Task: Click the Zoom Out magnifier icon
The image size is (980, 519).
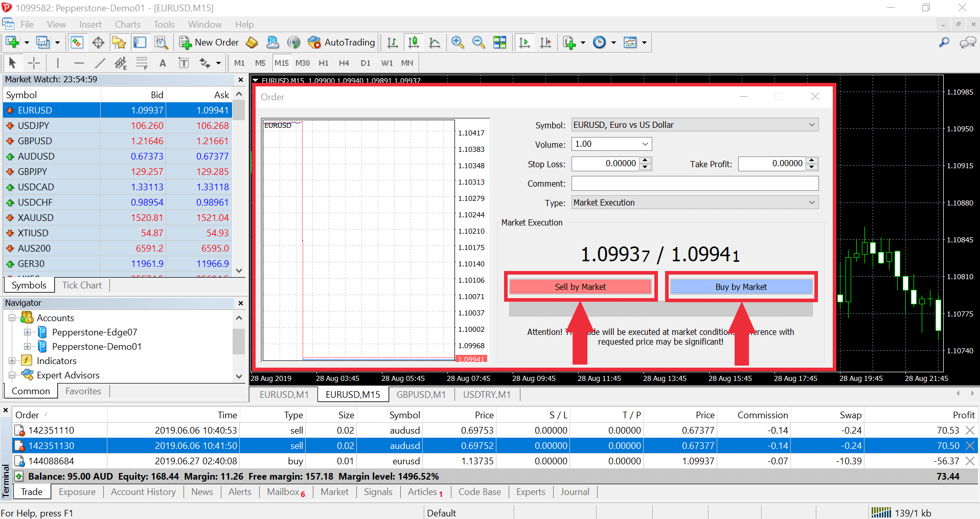Action: pyautogui.click(x=478, y=42)
